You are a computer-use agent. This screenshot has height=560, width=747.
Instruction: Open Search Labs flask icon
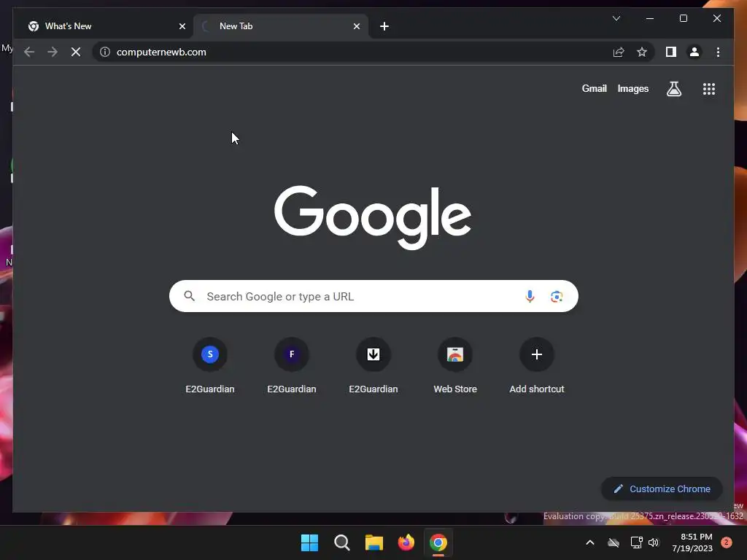(x=673, y=88)
